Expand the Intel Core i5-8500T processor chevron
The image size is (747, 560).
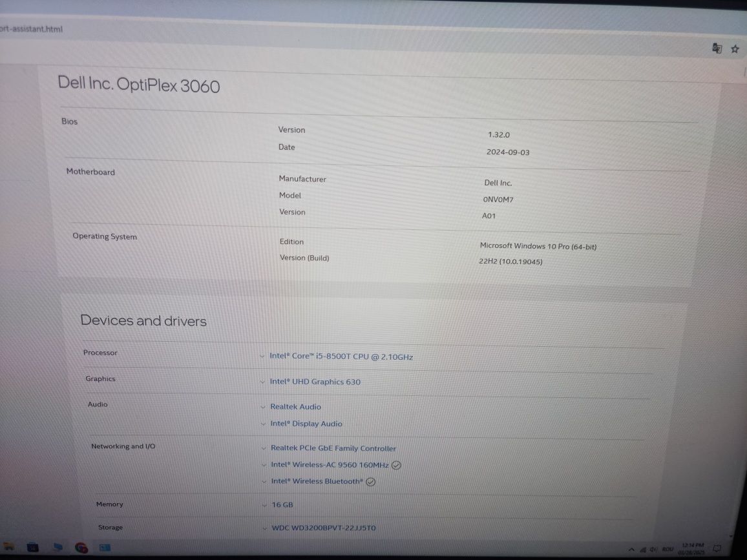[262, 356]
